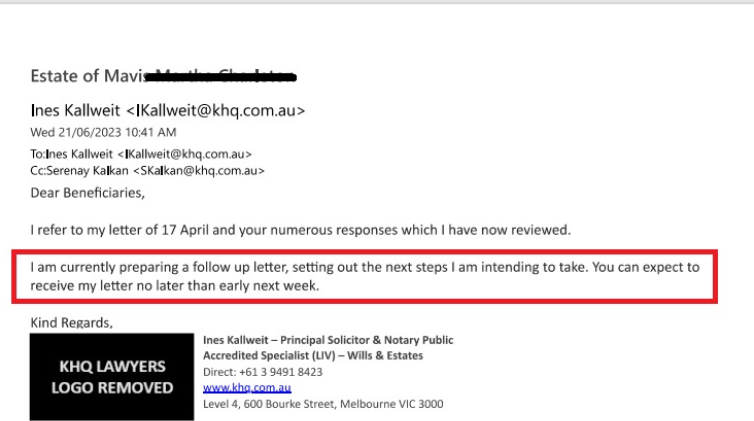
Task: Click 'Accredited Specialist (LIV) – Wills & Estates'
Action: [x=312, y=356]
